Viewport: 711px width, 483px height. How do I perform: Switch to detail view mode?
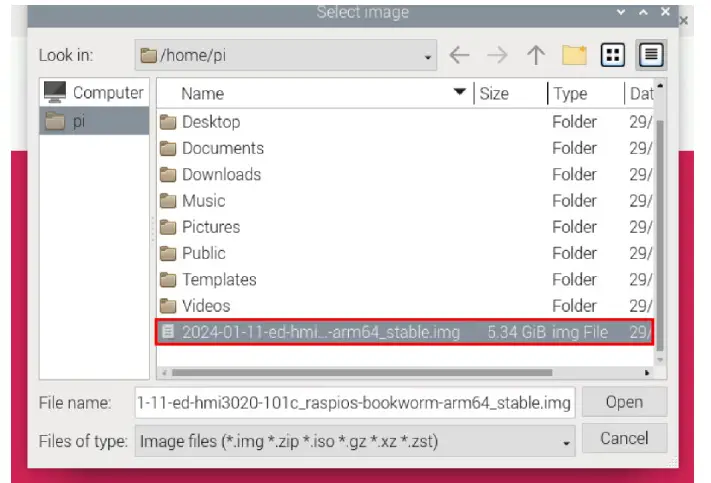(x=651, y=56)
